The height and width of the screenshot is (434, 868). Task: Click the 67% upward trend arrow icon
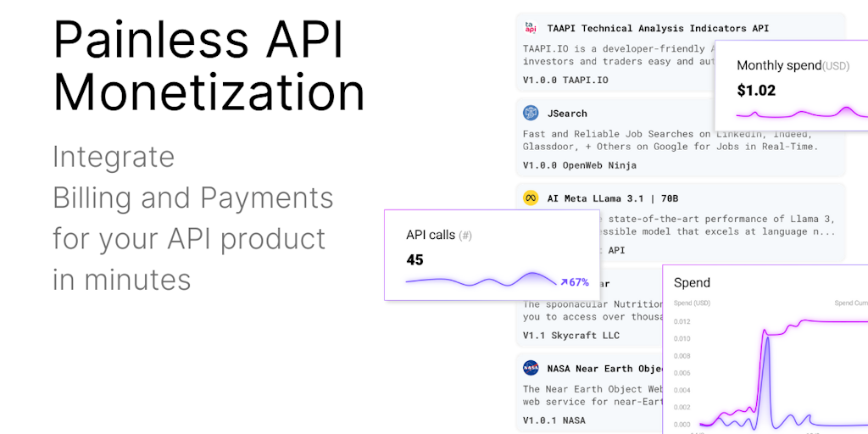(x=564, y=282)
